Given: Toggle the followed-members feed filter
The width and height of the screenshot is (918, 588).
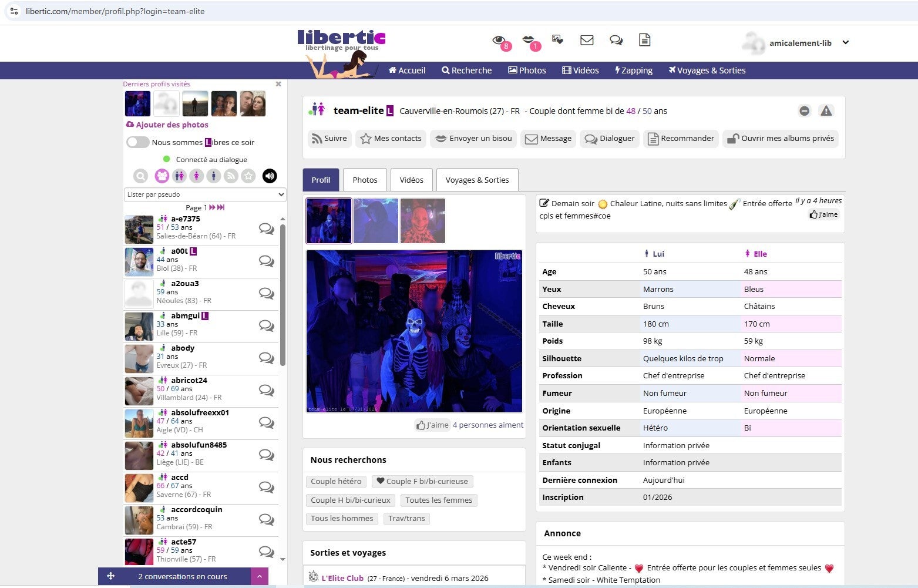Looking at the screenshot, I should [231, 176].
